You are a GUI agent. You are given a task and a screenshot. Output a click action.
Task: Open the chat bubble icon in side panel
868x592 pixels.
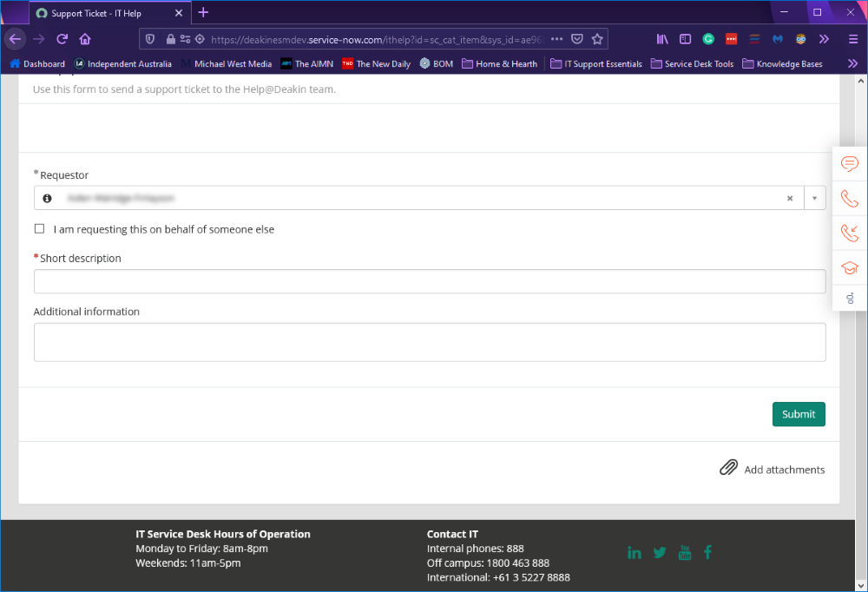click(850, 163)
